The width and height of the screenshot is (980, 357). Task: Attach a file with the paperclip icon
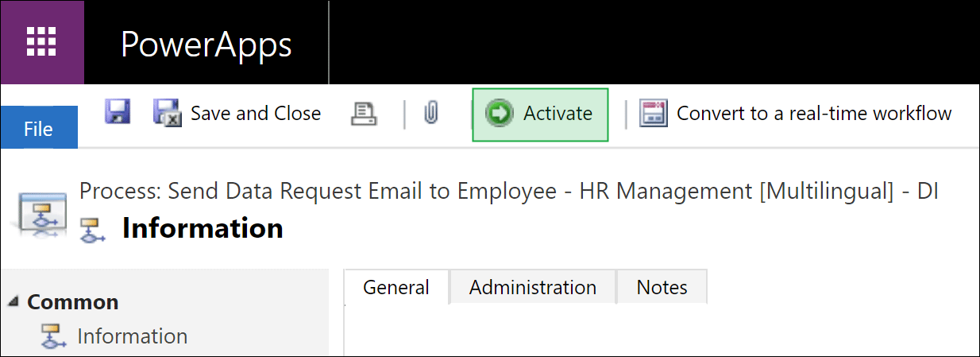click(431, 114)
